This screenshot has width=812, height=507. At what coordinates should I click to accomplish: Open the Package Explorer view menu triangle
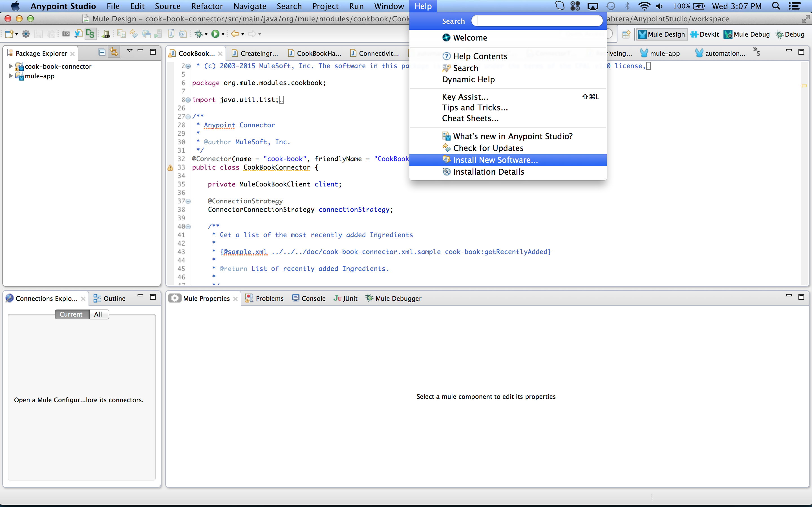coord(130,51)
